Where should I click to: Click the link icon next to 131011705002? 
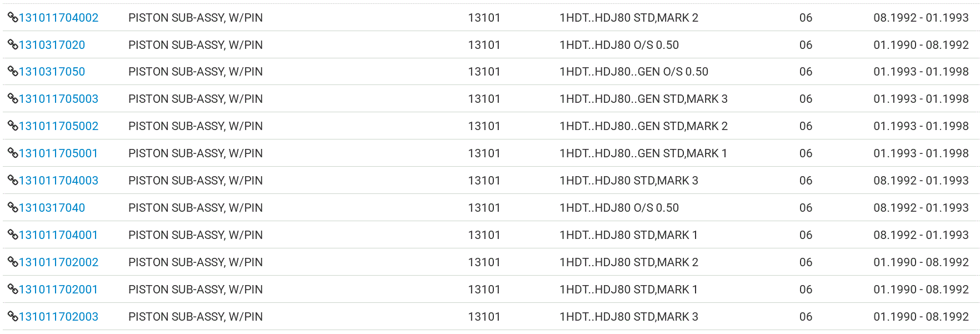click(13, 126)
